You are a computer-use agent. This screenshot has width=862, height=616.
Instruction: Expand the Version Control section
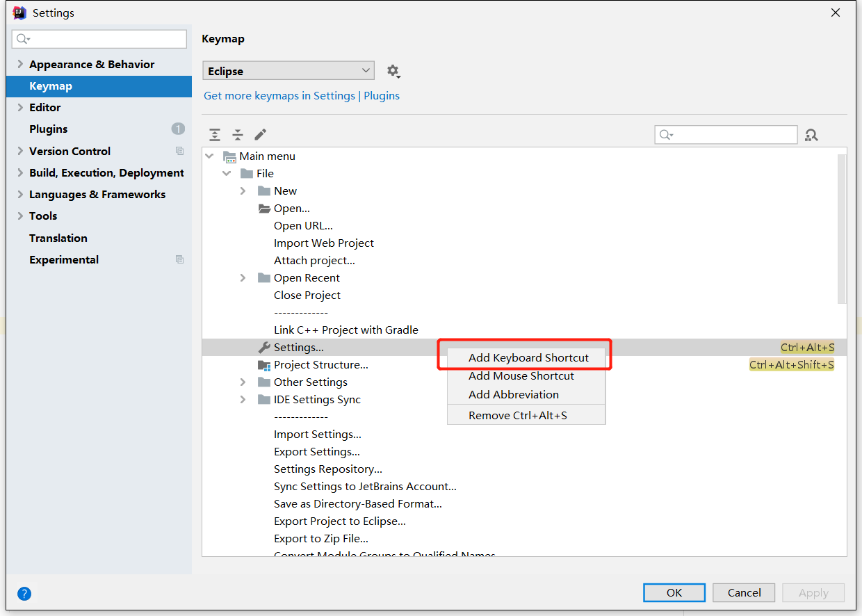[20, 151]
